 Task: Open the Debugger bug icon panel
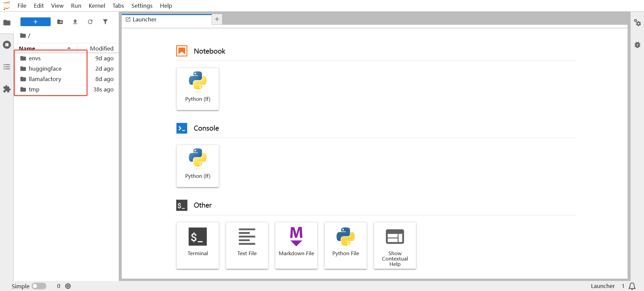(x=637, y=45)
